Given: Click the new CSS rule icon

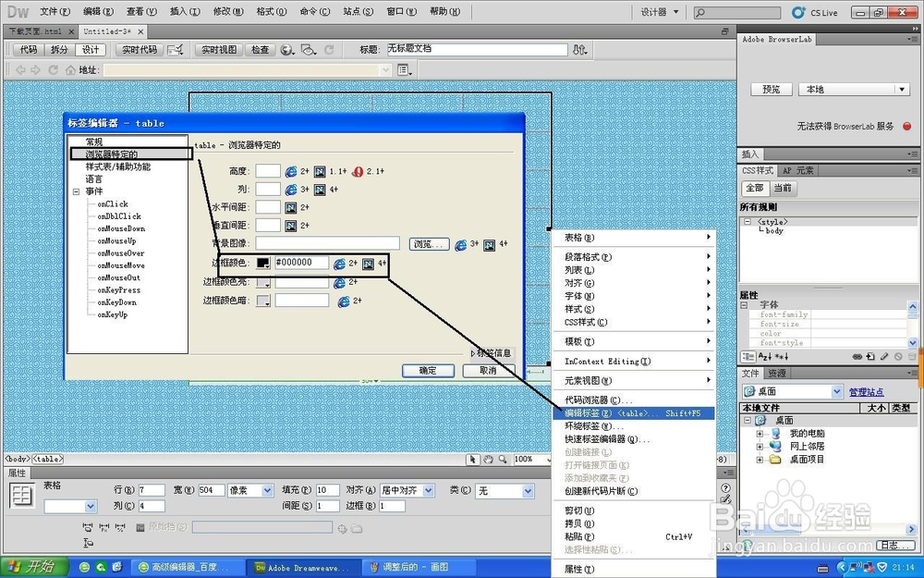Looking at the screenshot, I should pos(871,357).
